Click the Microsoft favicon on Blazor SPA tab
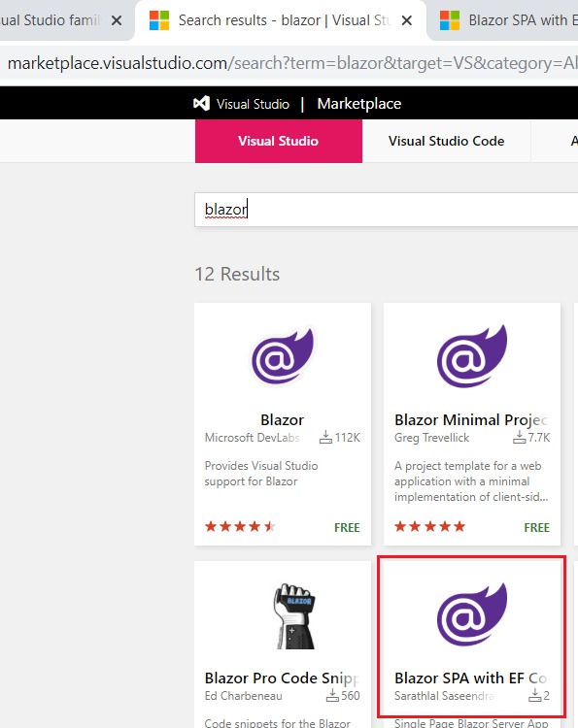 pos(450,20)
